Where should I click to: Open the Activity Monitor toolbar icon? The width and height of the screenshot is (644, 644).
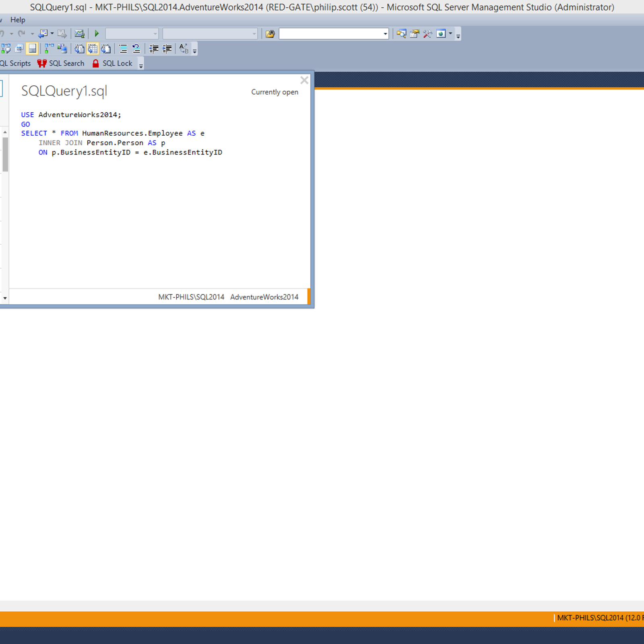point(79,34)
